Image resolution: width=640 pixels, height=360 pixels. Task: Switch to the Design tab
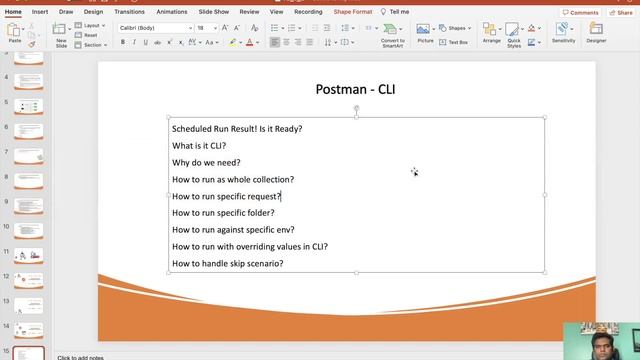click(x=93, y=12)
